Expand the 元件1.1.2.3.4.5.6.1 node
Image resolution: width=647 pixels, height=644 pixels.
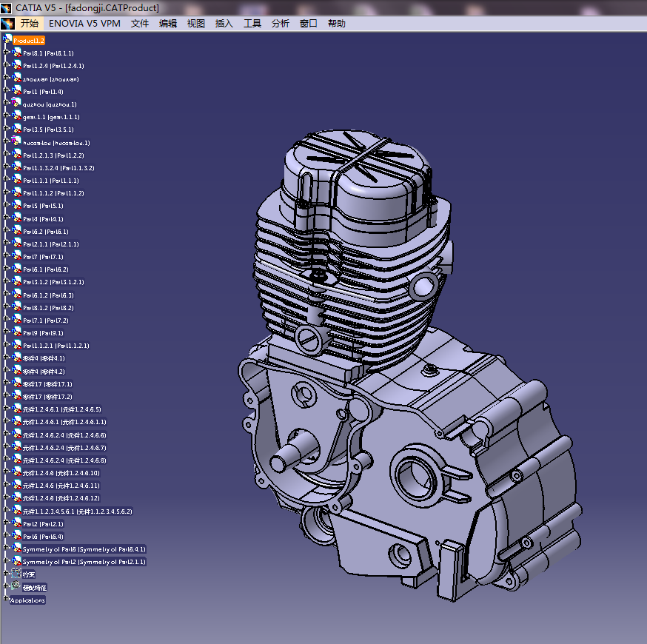click(6, 509)
